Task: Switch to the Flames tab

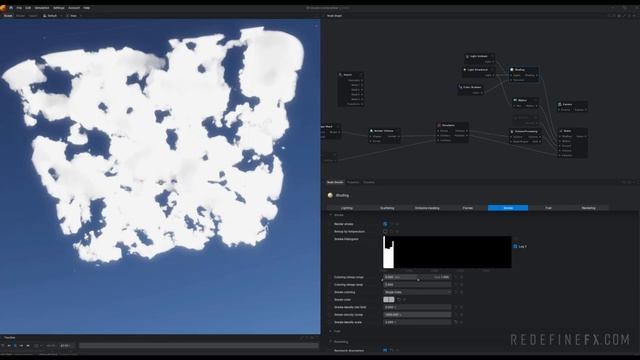Action: coord(467,208)
